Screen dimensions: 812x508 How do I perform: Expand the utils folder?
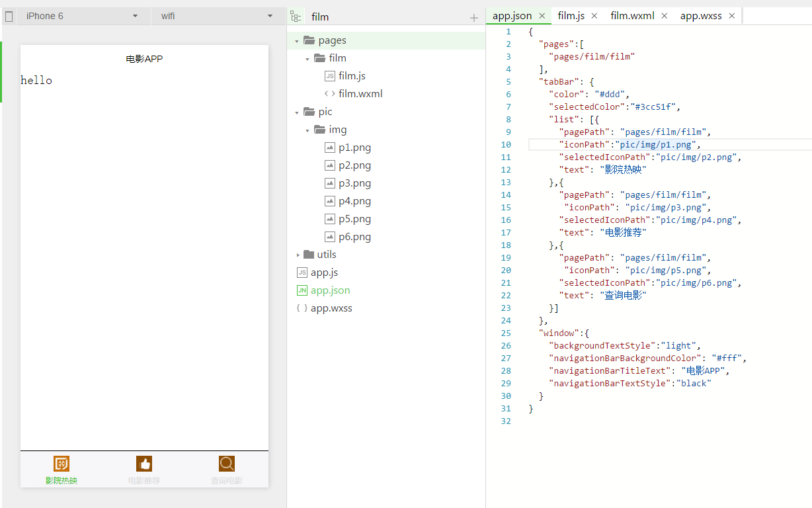point(298,255)
